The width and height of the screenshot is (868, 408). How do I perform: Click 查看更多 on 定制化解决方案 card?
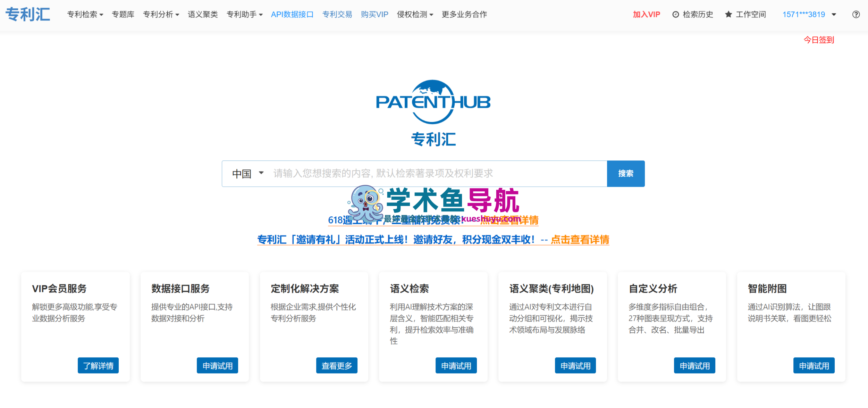[x=337, y=366]
